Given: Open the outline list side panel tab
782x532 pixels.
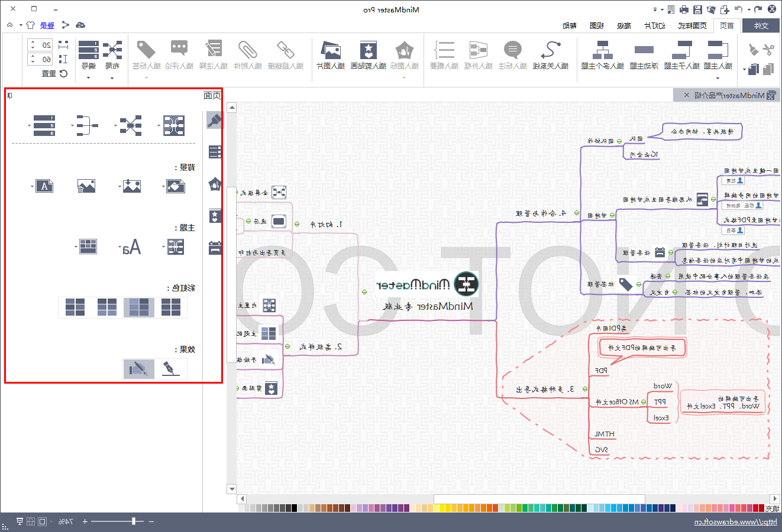Looking at the screenshot, I should pos(215,152).
